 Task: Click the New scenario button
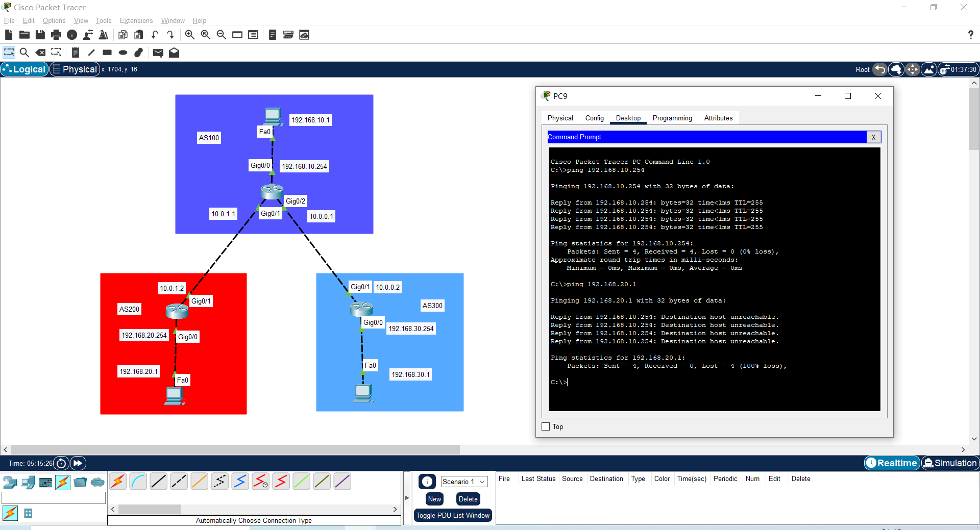click(x=434, y=499)
